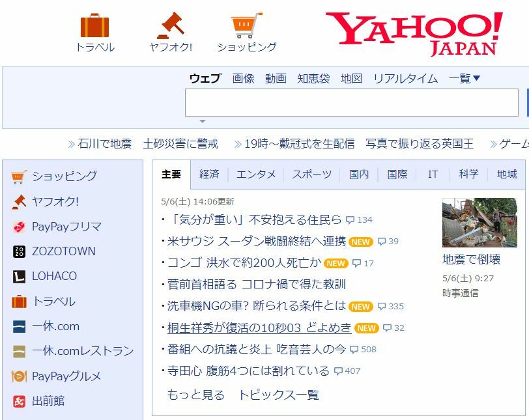Click the PayPayフリマ icon in sidebar
The width and height of the screenshot is (529, 420).
click(19, 227)
